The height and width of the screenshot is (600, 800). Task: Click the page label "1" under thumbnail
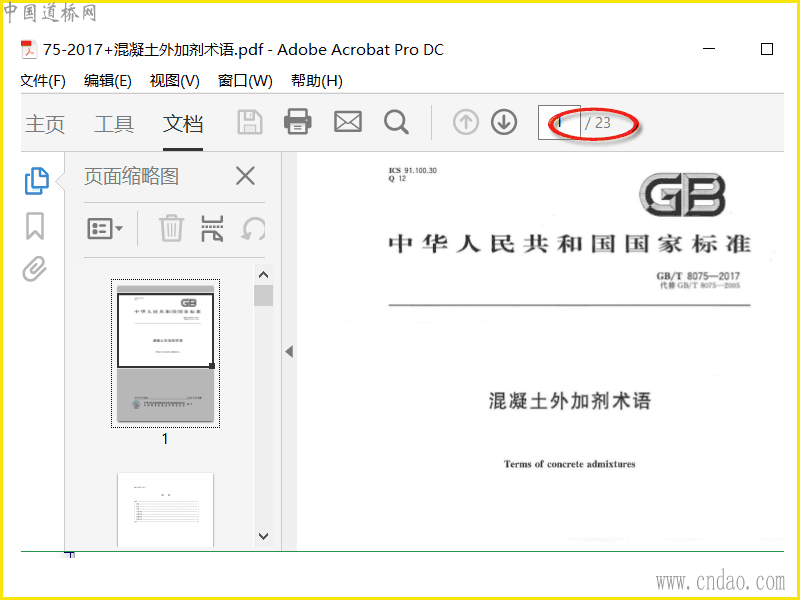165,439
